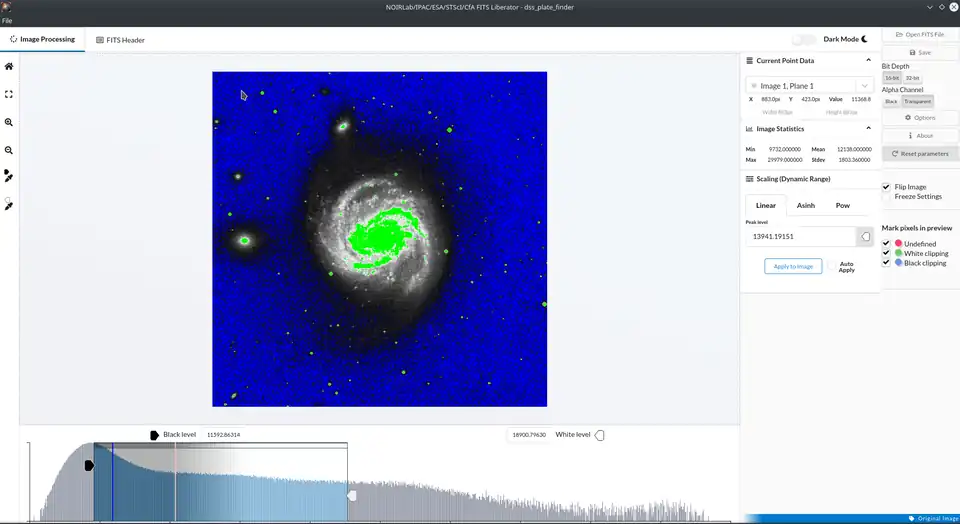
Task: Click the peak level picker icon
Action: pos(866,237)
